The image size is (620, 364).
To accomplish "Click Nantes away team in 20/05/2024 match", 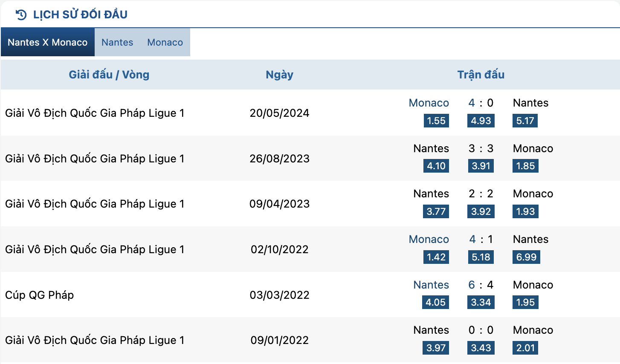I will click(x=530, y=103).
